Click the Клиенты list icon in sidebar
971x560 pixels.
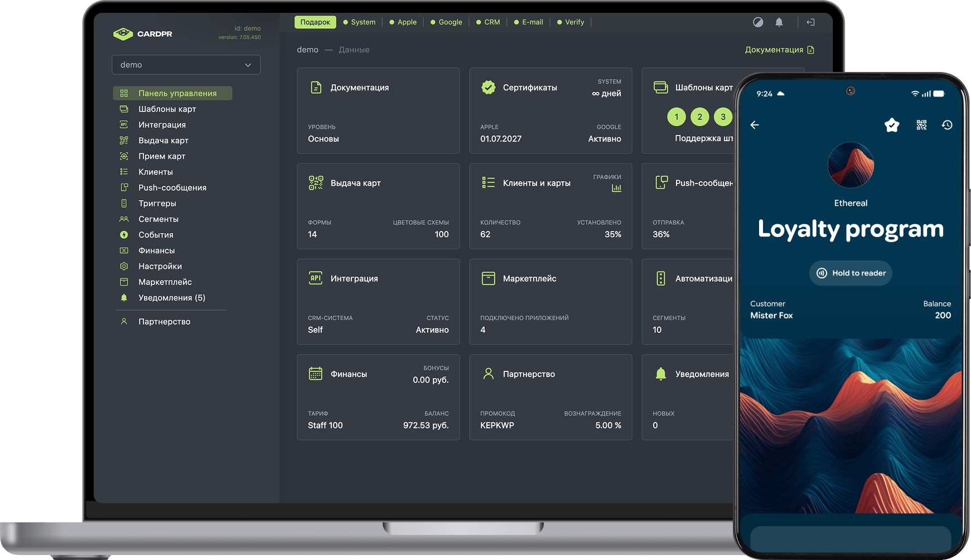click(x=124, y=172)
